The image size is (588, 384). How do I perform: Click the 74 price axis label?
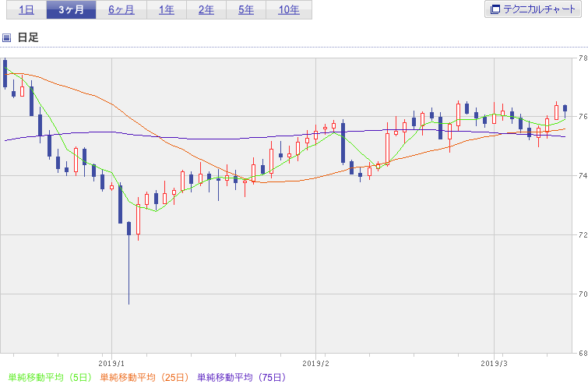pos(583,175)
